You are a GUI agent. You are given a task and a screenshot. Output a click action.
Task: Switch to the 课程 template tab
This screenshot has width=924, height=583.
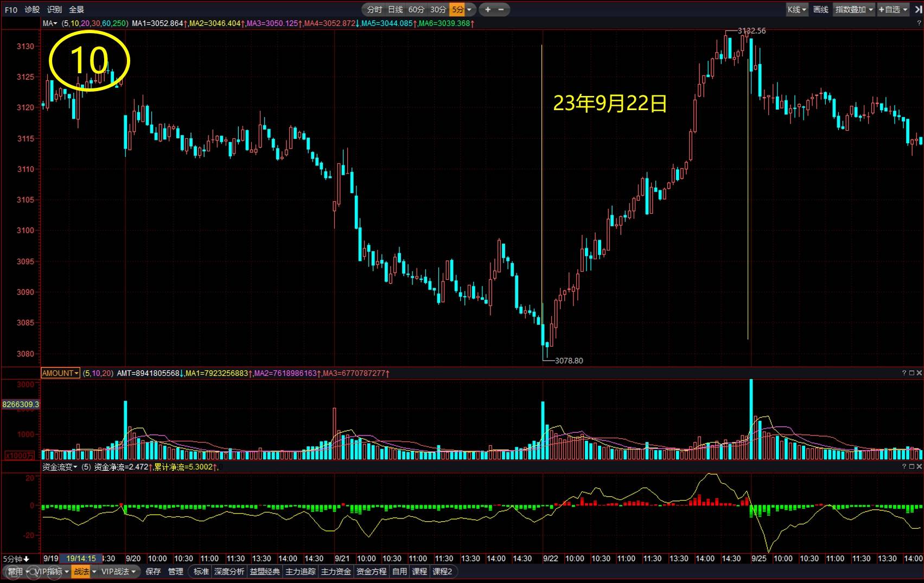[420, 572]
